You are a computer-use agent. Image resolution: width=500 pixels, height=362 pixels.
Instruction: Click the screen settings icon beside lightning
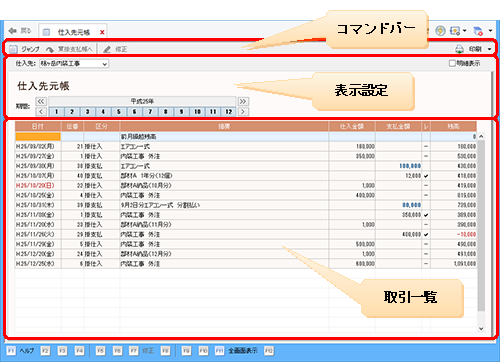coord(455,31)
